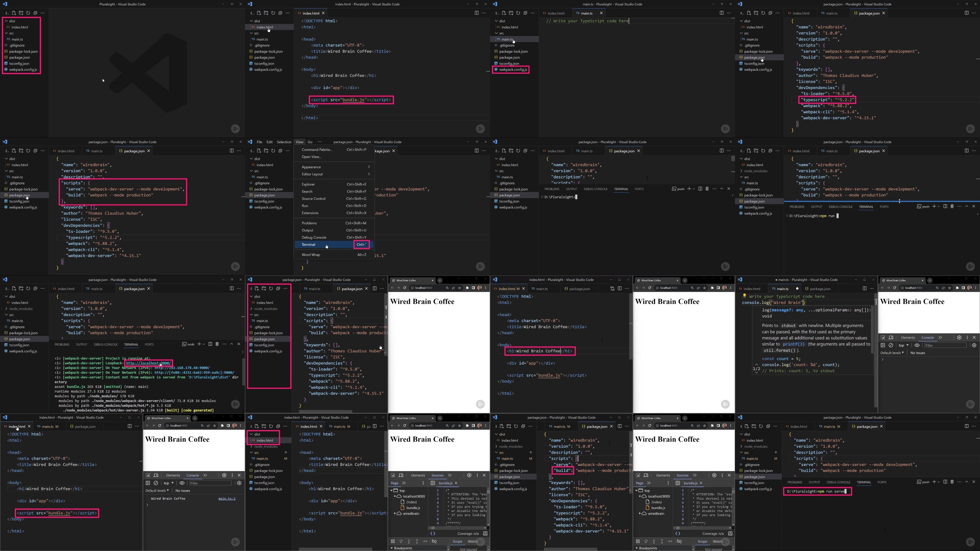Open the Appearance submenu in the View menu
The image size is (980, 551).
[334, 167]
